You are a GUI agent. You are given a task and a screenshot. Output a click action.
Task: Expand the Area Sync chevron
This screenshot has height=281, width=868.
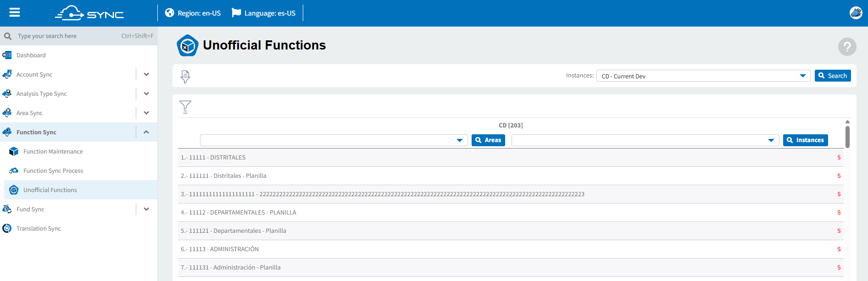point(146,113)
